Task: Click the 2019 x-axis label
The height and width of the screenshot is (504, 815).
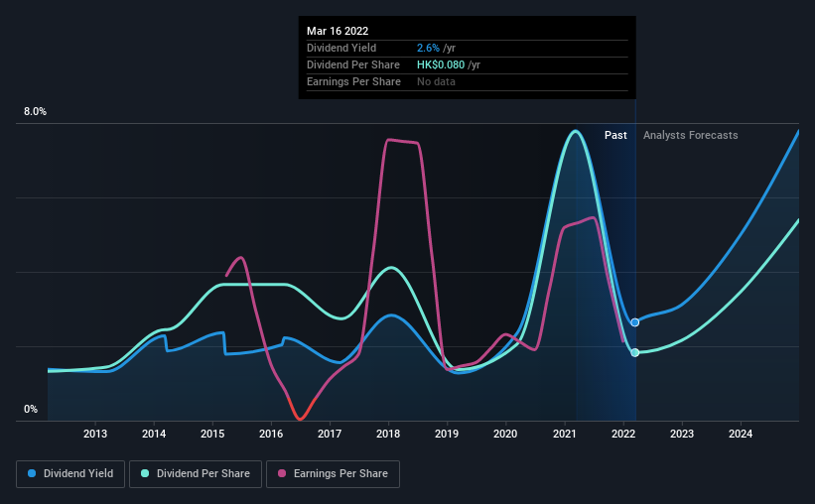Action: point(447,434)
